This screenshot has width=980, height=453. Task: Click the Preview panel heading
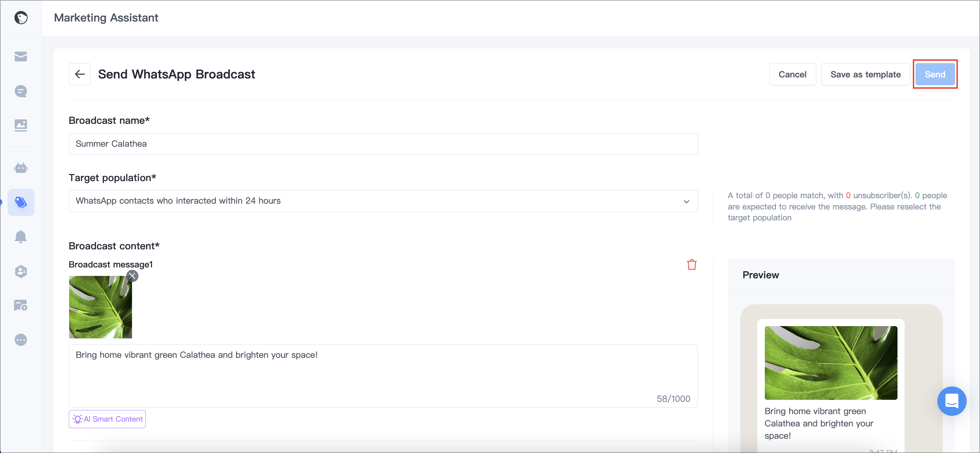click(x=760, y=275)
